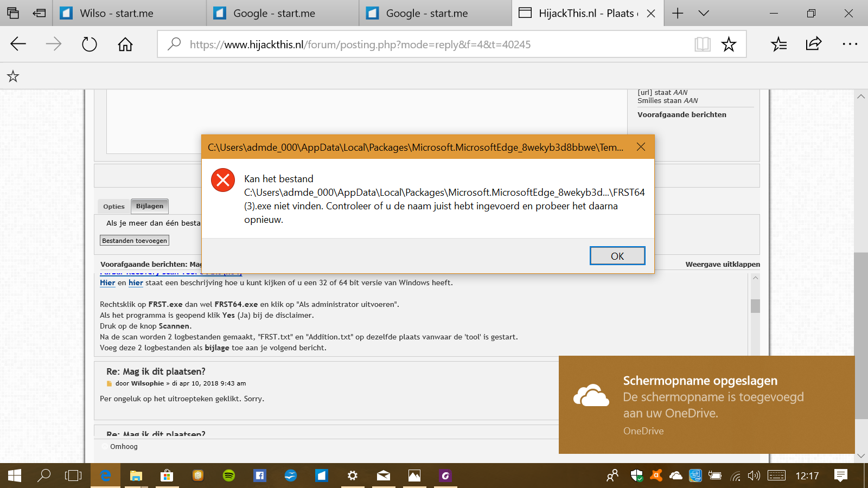Click the address bar URL field

pos(434,44)
